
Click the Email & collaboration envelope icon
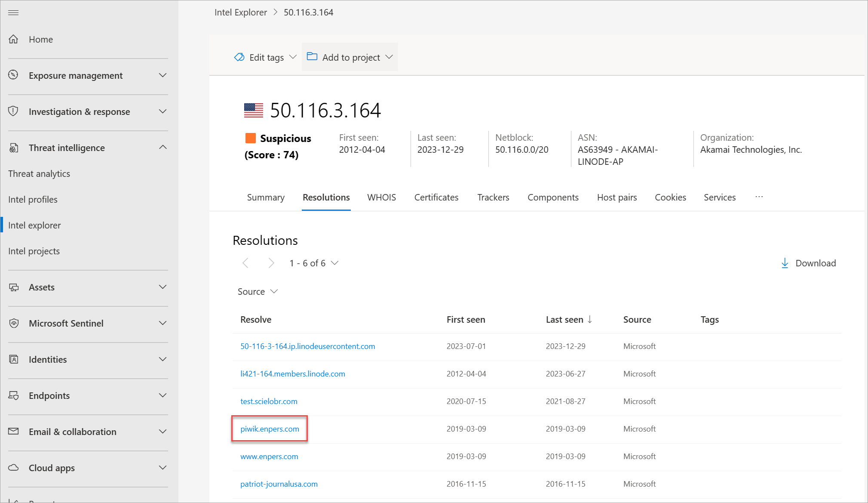point(14,431)
